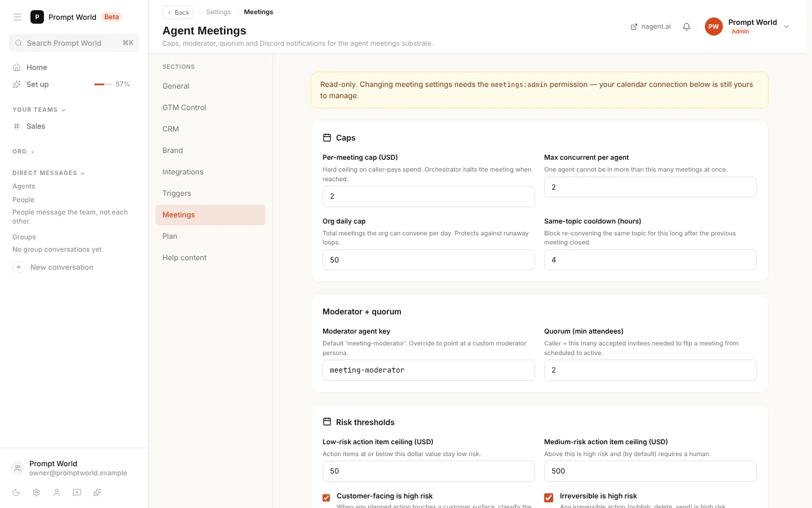Open the nagent.ai external link
This screenshot has height=508, width=812.
tap(650, 27)
